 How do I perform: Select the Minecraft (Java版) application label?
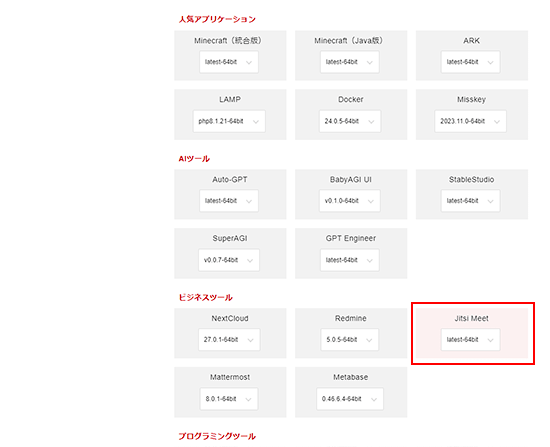[348, 41]
